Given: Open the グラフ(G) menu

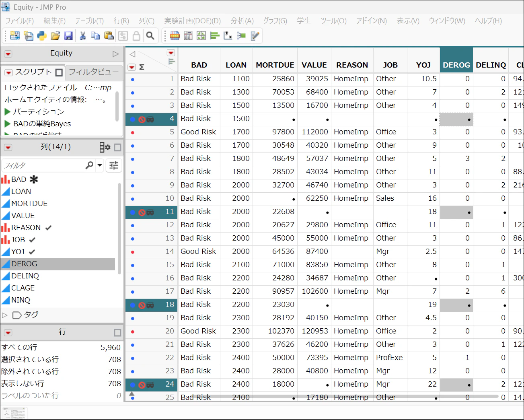Looking at the screenshot, I should click(275, 21).
